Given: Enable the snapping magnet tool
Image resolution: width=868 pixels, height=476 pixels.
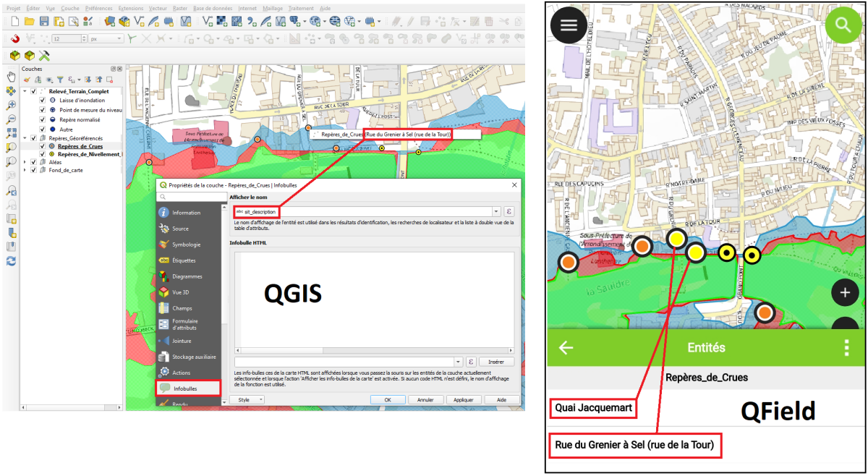Looking at the screenshot, I should point(15,38).
